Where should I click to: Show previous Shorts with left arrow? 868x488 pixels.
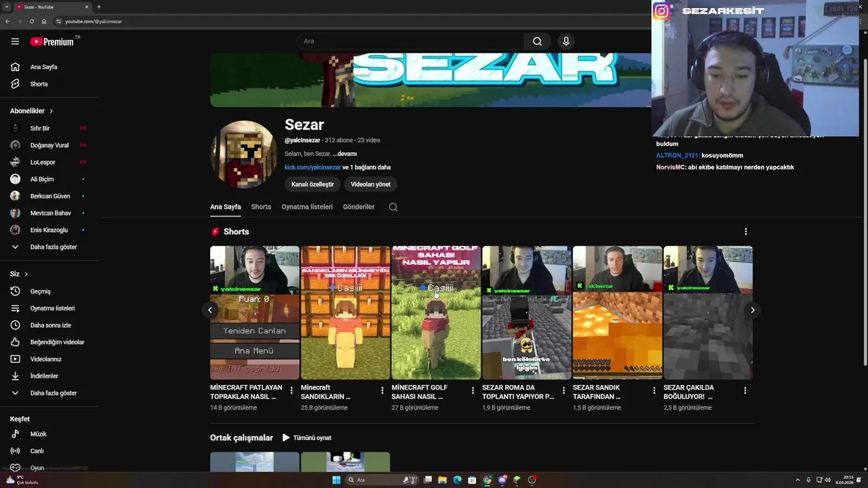click(210, 310)
